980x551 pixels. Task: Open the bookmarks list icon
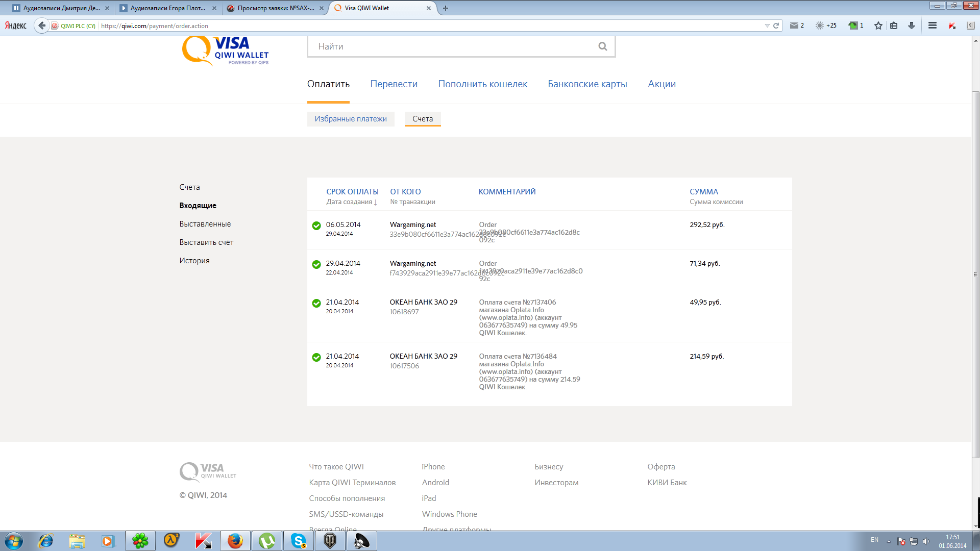894,26
